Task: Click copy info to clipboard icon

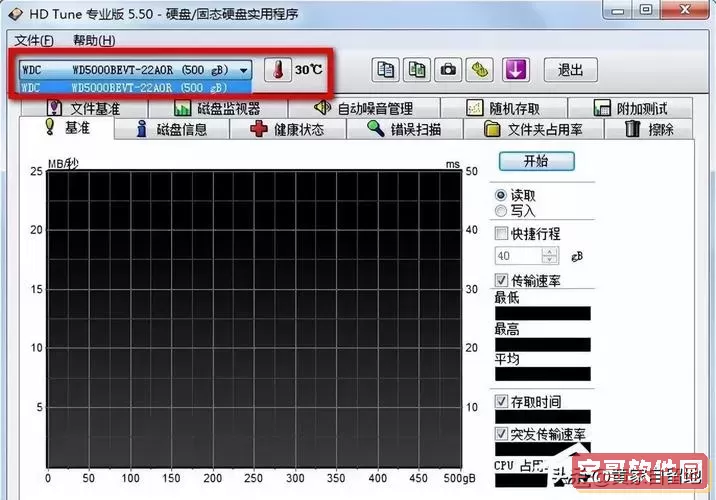Action: point(385,70)
